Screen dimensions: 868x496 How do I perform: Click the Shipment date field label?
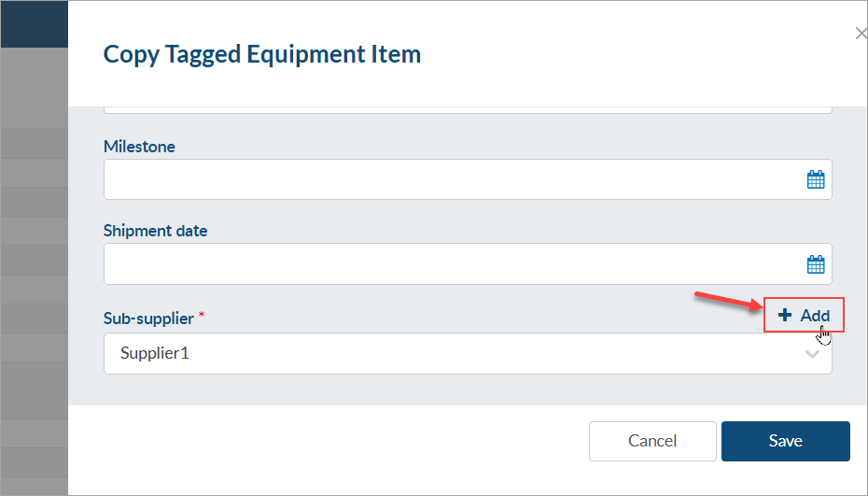(x=155, y=231)
